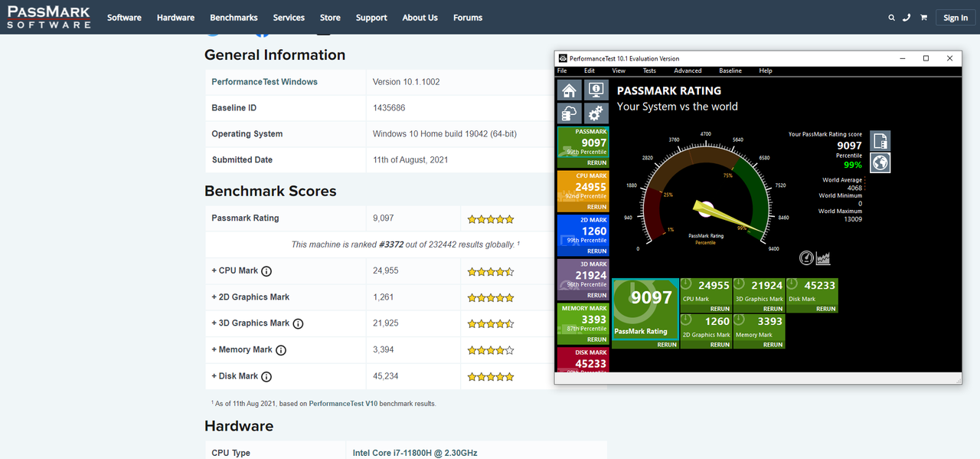Click the PassMark Software logo
980x459 pixels.
(x=48, y=18)
